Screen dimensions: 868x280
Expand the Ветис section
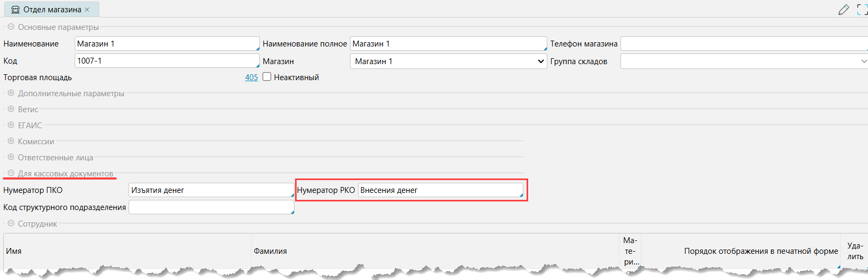pos(11,109)
